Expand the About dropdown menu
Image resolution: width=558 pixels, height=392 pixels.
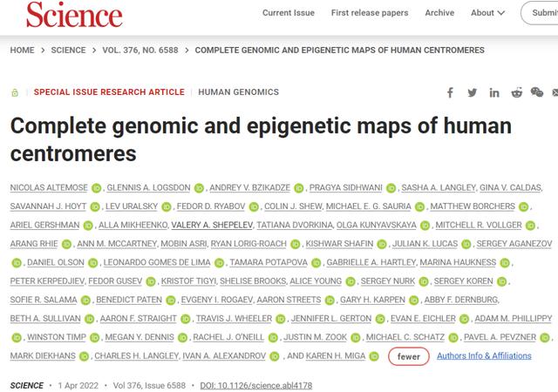pyautogui.click(x=487, y=13)
